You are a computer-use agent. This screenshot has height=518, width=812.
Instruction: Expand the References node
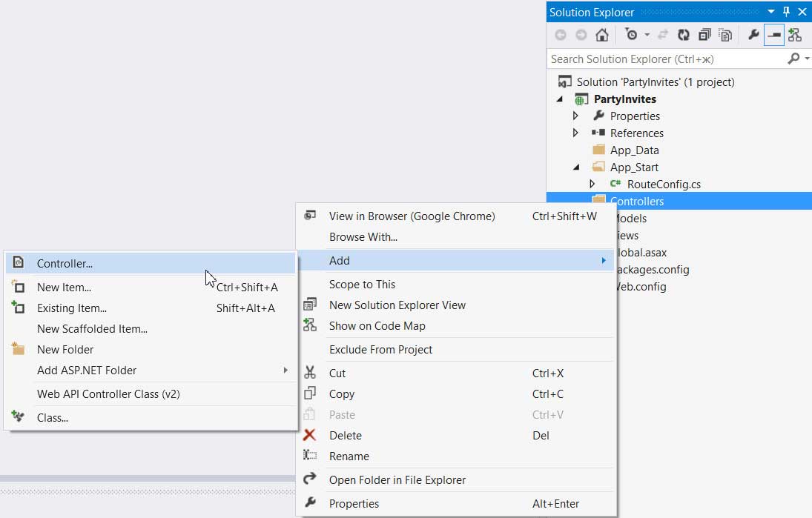575,133
